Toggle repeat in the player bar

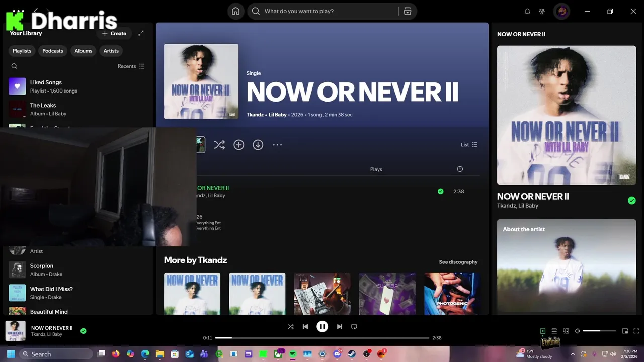354,327
